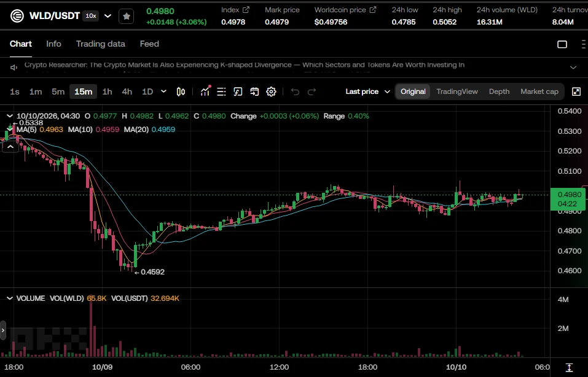Open the left side panel arrow handle
Screen dimensions: 588x377
tap(3, 330)
